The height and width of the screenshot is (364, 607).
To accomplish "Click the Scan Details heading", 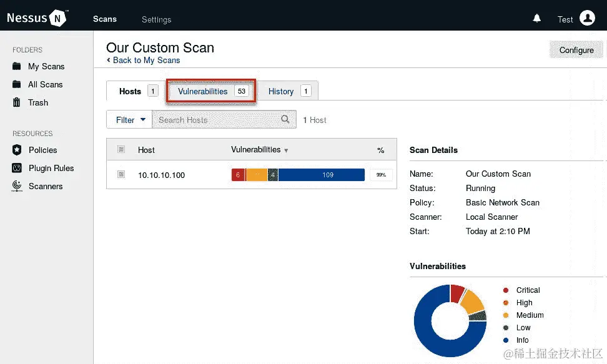I will (x=433, y=150).
